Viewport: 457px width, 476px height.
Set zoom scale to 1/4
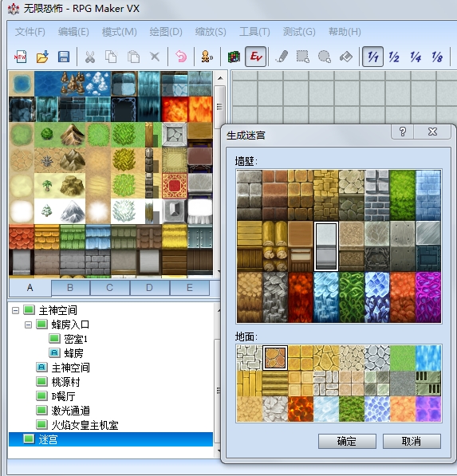point(416,57)
